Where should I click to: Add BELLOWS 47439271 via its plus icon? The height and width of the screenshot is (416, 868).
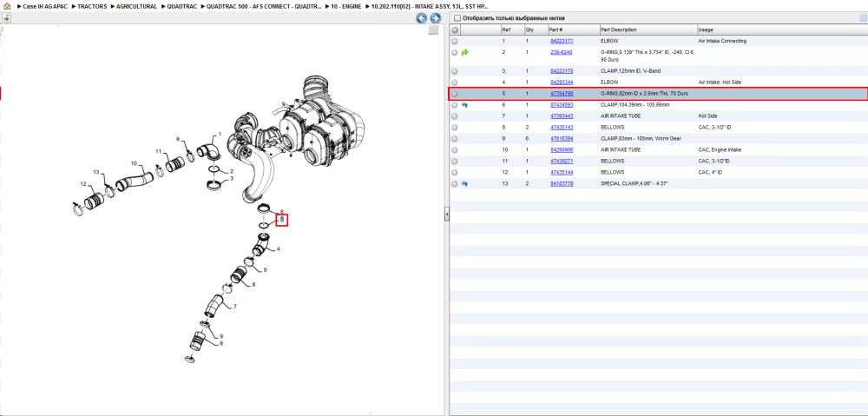[x=455, y=162]
